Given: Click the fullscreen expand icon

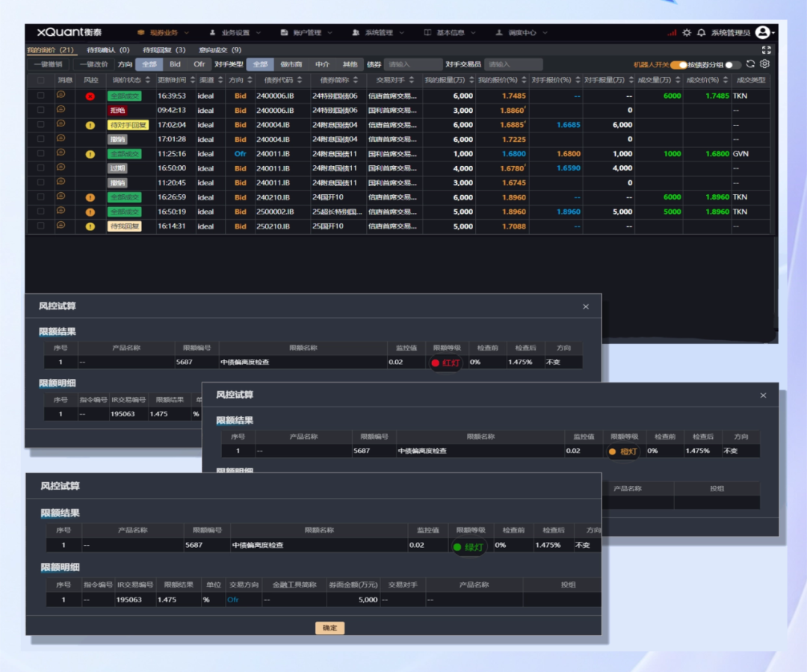Looking at the screenshot, I should pos(766,50).
